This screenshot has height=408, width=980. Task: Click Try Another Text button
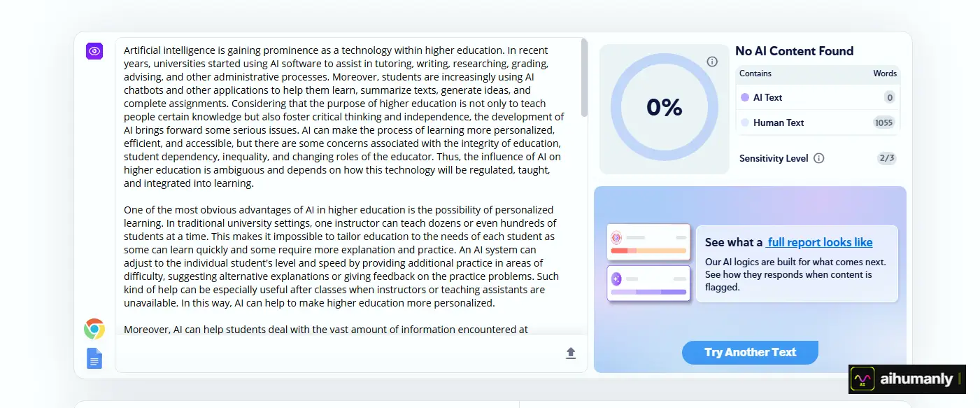coord(750,352)
